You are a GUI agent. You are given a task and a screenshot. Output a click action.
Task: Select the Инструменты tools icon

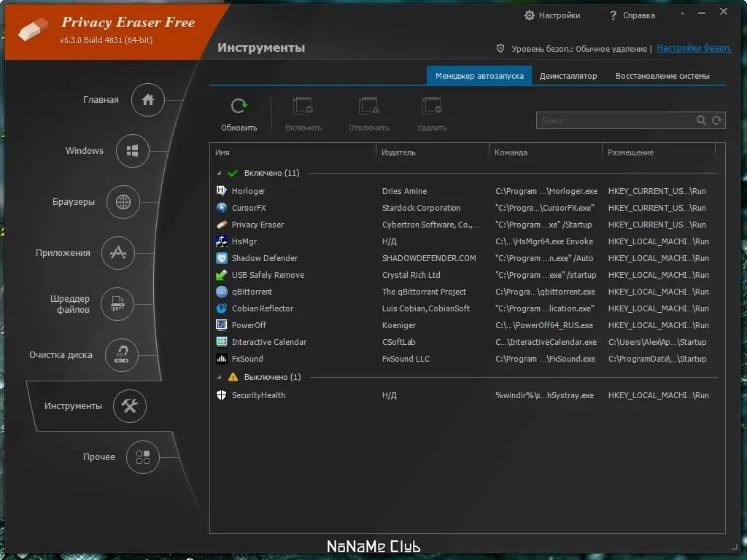(x=129, y=405)
